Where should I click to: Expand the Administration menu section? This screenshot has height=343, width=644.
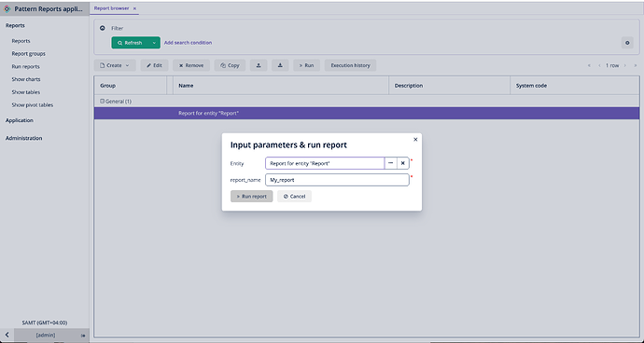click(x=24, y=138)
